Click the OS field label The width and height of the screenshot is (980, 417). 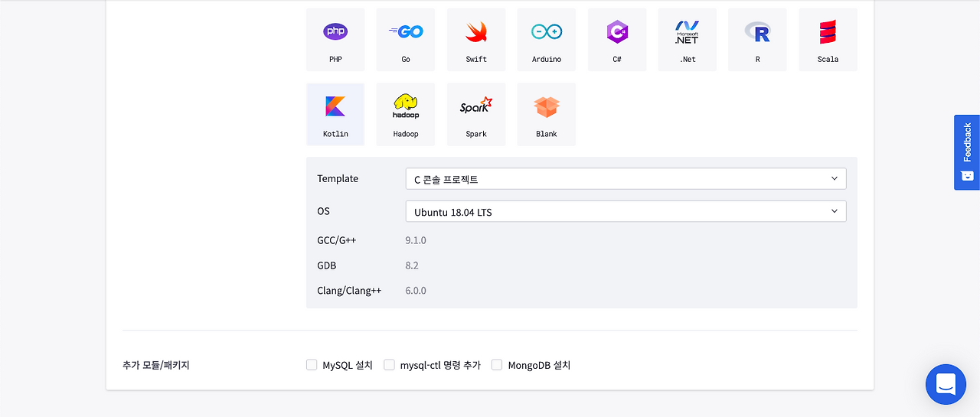tap(324, 210)
